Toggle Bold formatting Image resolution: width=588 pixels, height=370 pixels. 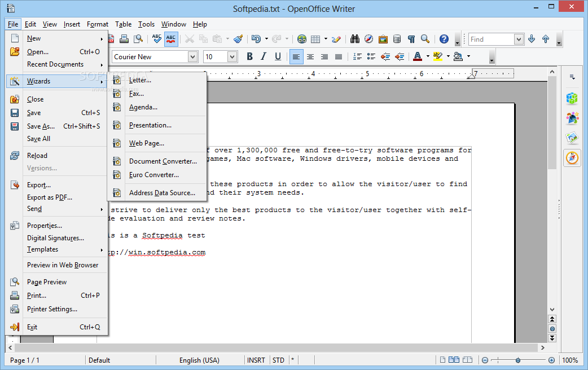coord(249,56)
